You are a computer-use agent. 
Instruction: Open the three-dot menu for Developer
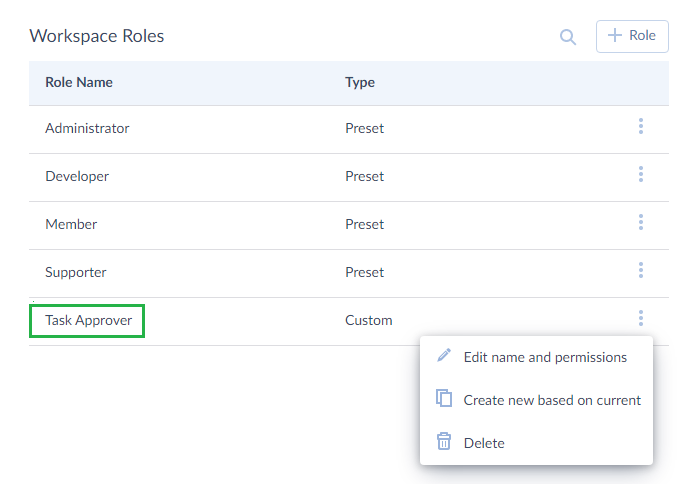(641, 174)
